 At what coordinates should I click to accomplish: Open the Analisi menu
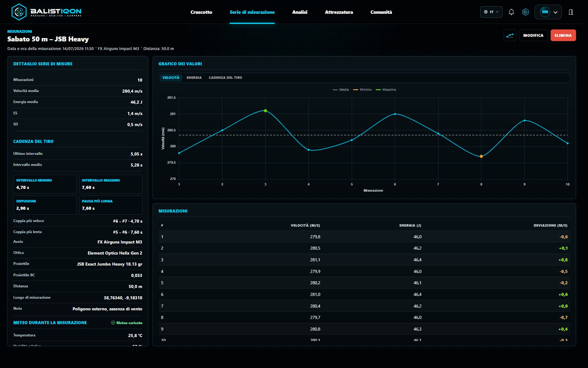[x=300, y=12]
